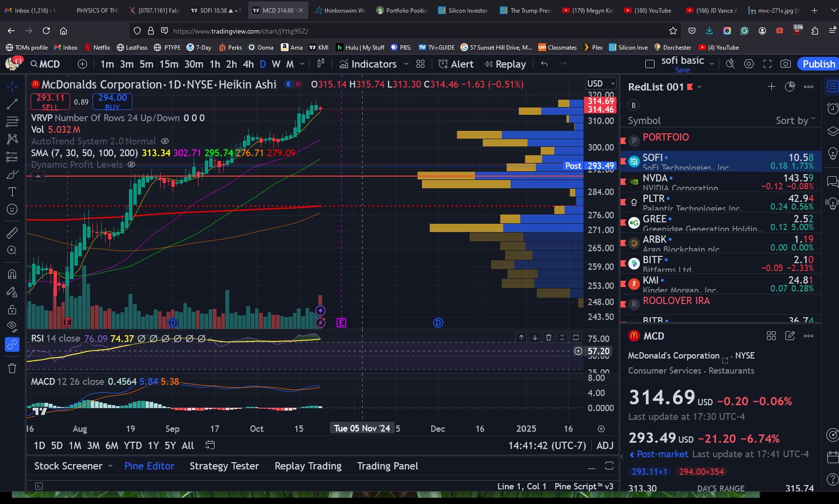This screenshot has height=504, width=839.
Task: Click the 293.11 SELL button
Action: point(50,102)
